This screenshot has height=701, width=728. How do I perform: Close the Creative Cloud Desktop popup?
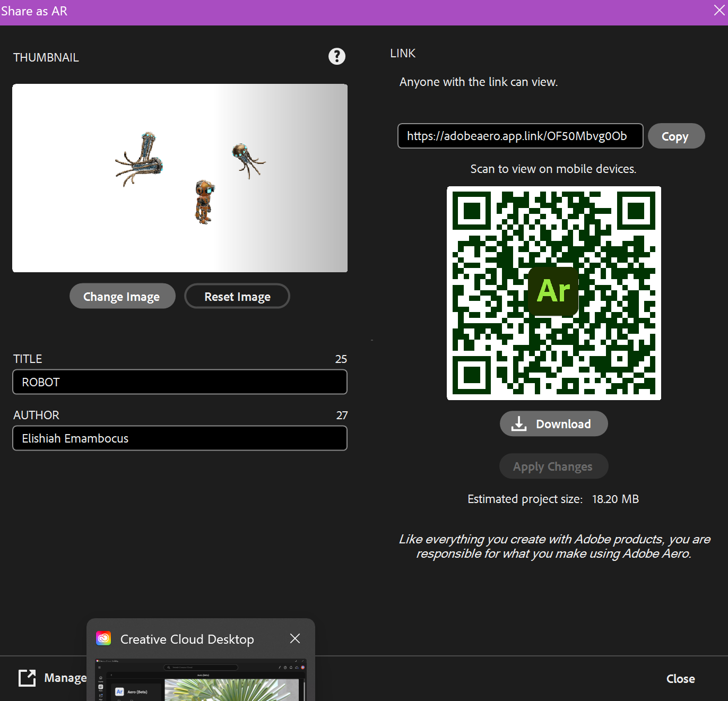(295, 638)
